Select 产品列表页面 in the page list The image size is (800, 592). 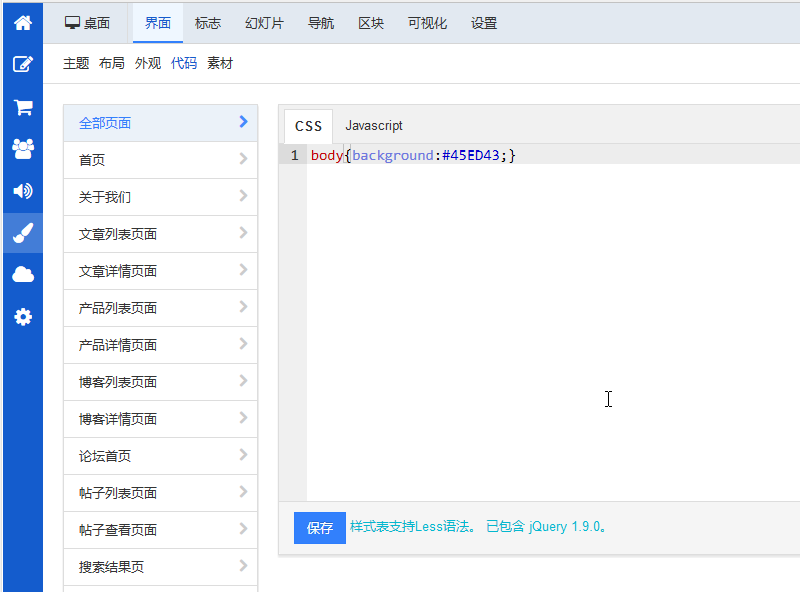coord(118,308)
